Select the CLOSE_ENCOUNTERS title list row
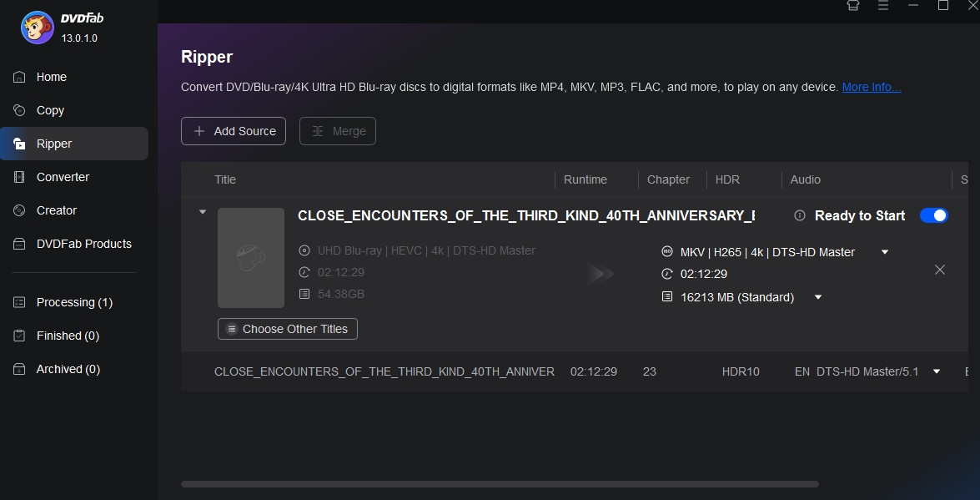The image size is (980, 500). click(x=575, y=371)
